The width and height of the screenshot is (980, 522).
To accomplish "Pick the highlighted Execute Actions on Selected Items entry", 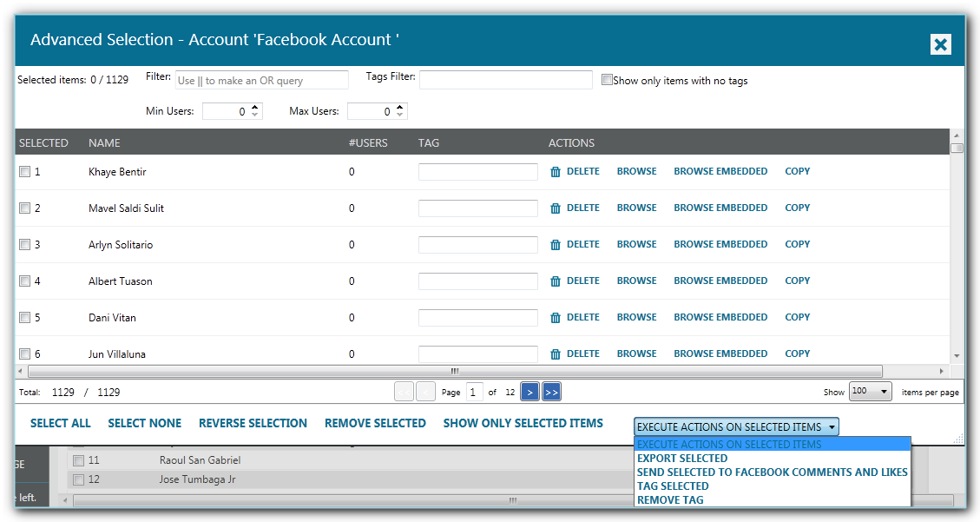I will 772,445.
